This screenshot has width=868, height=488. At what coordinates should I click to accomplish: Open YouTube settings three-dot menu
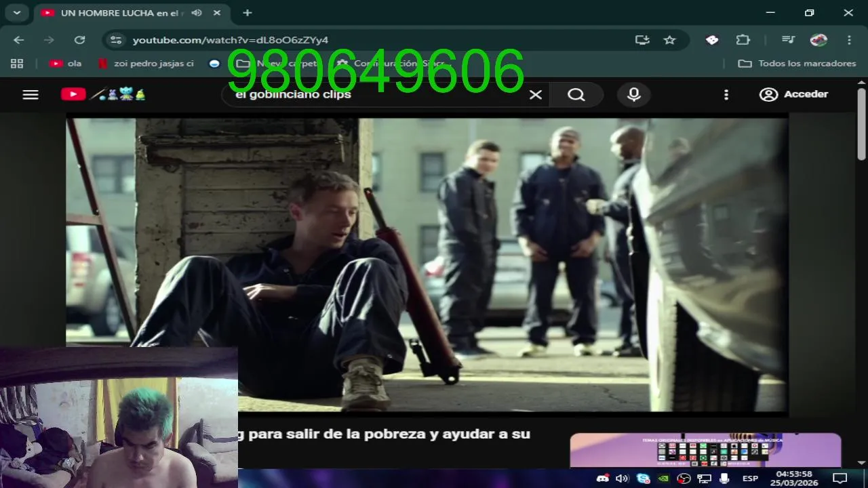coord(726,95)
